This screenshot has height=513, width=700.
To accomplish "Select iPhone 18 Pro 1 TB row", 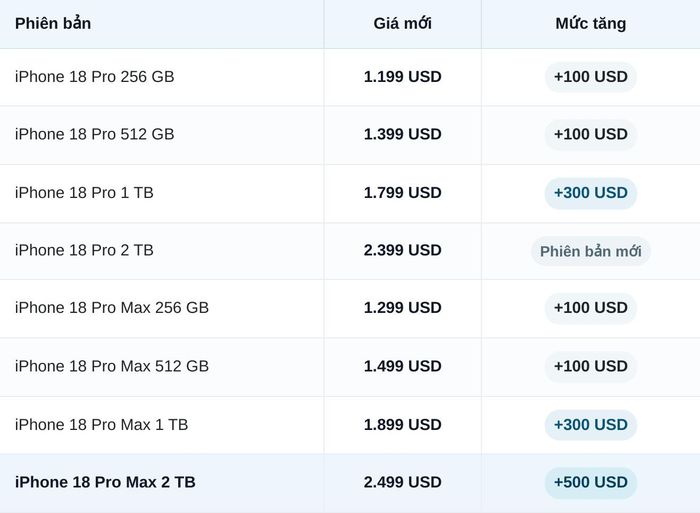I will [x=350, y=193].
